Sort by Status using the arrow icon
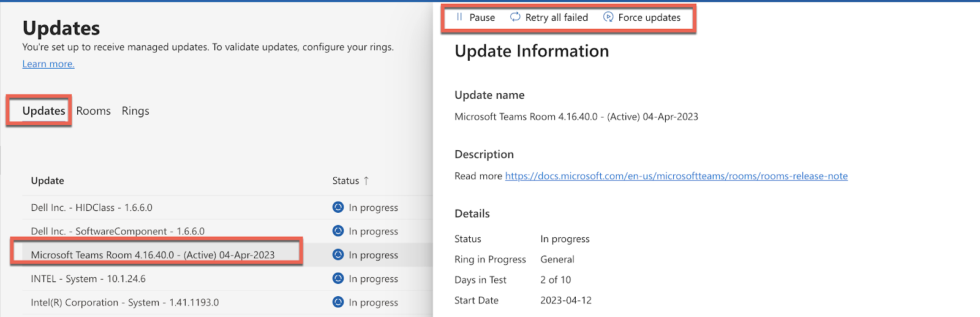The height and width of the screenshot is (317, 980). point(366,181)
